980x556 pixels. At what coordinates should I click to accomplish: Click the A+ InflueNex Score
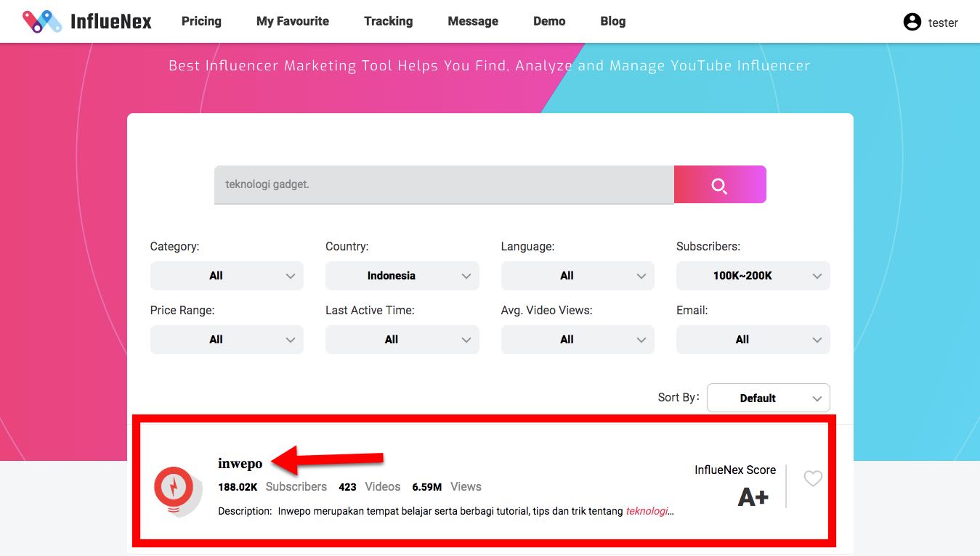coord(753,497)
